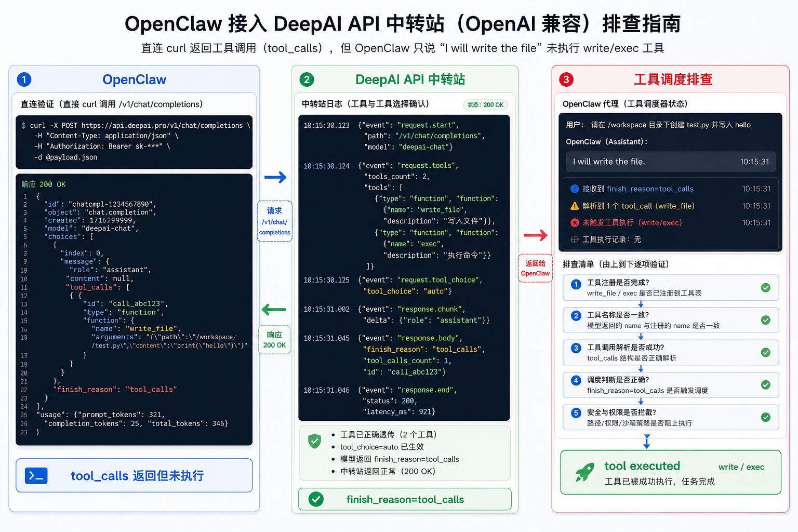The width and height of the screenshot is (798, 532).
Task: Click the 工具调用解析是否成功? checklist card
Action: pyautogui.click(x=671, y=352)
